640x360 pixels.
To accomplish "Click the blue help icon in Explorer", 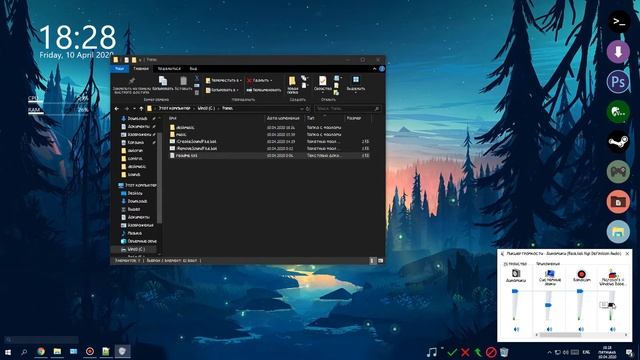I will click(x=382, y=69).
